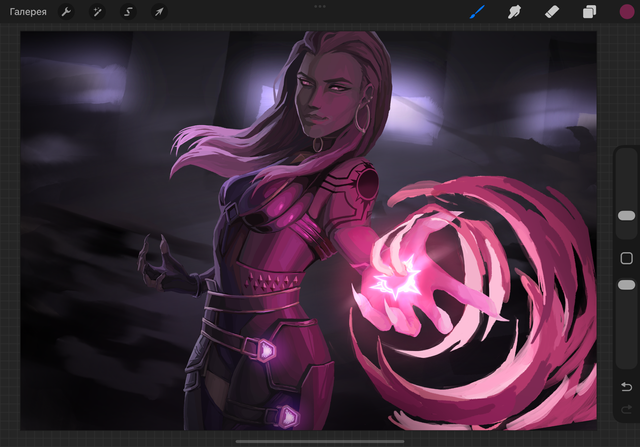Viewport: 640px width, 447px height.
Task: Tap the Undo arrow in sidebar
Action: click(627, 387)
